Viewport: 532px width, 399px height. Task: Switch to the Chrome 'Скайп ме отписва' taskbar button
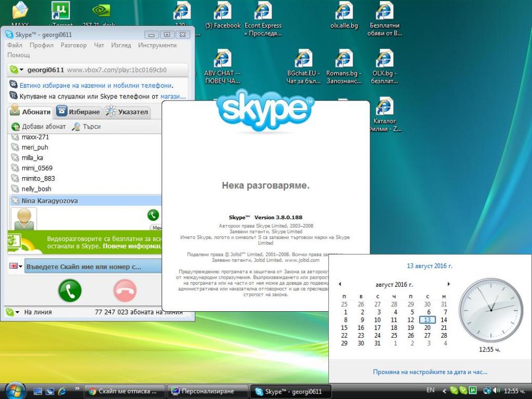pyautogui.click(x=124, y=391)
